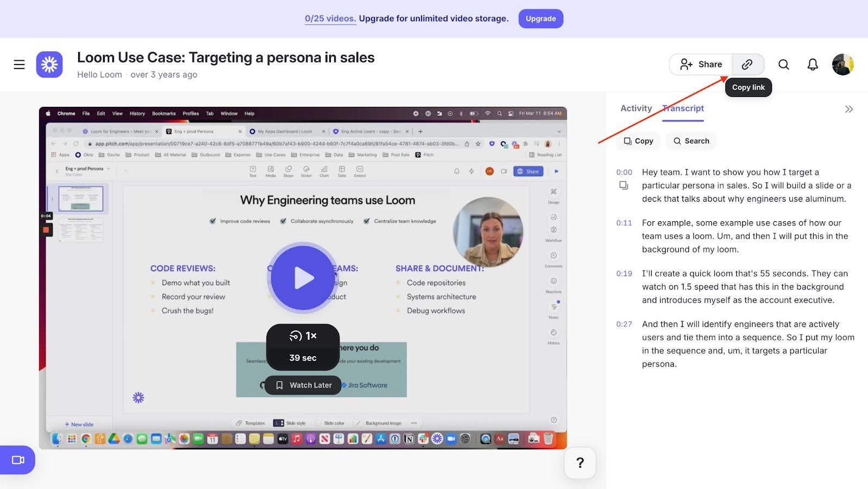The height and width of the screenshot is (489, 868).
Task: Jump to the 0:11 timestamp
Action: [x=624, y=223]
